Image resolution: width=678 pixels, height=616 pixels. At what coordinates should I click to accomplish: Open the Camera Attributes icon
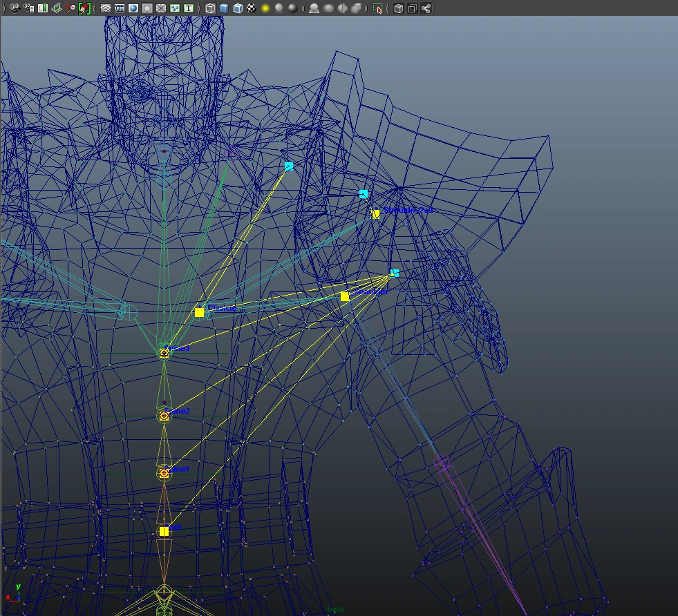tap(28, 8)
